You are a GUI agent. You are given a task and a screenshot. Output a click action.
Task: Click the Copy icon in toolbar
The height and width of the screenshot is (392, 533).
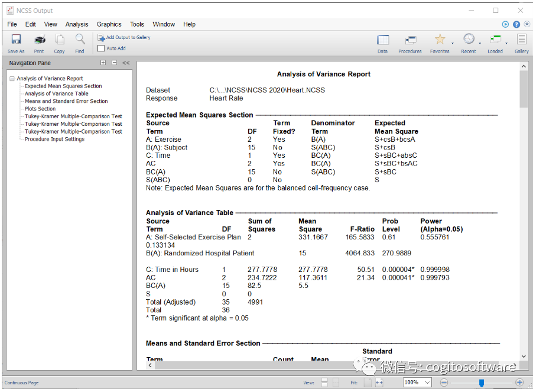point(60,44)
